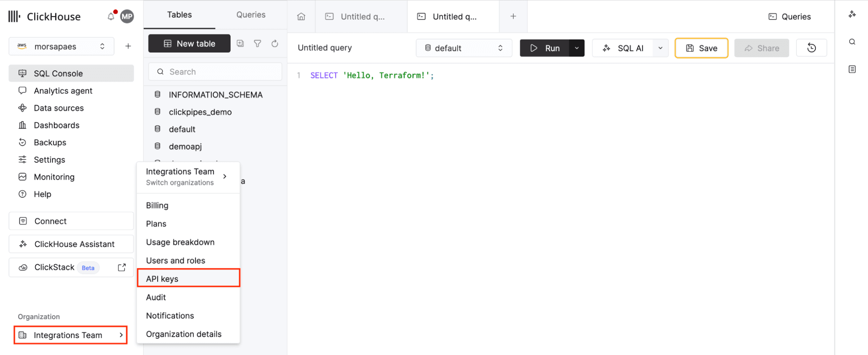This screenshot has width=868, height=355.
Task: Open the default database dropdown
Action: [x=463, y=48]
